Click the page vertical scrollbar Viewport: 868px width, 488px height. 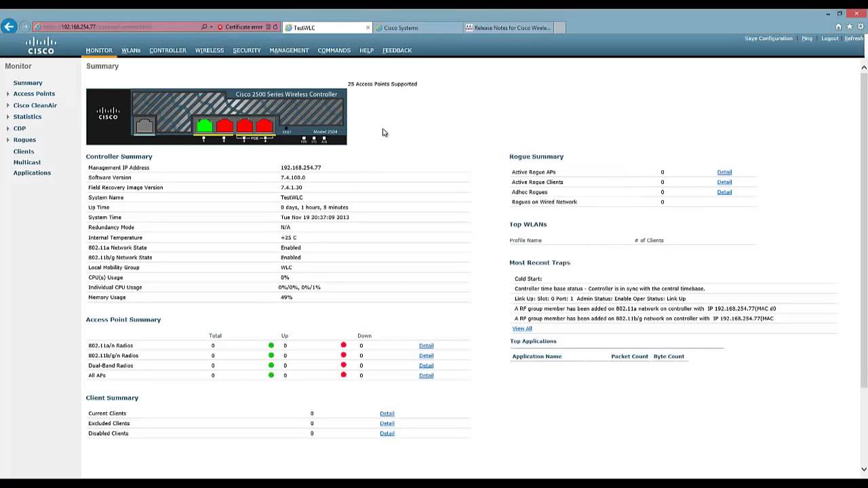coord(864,230)
